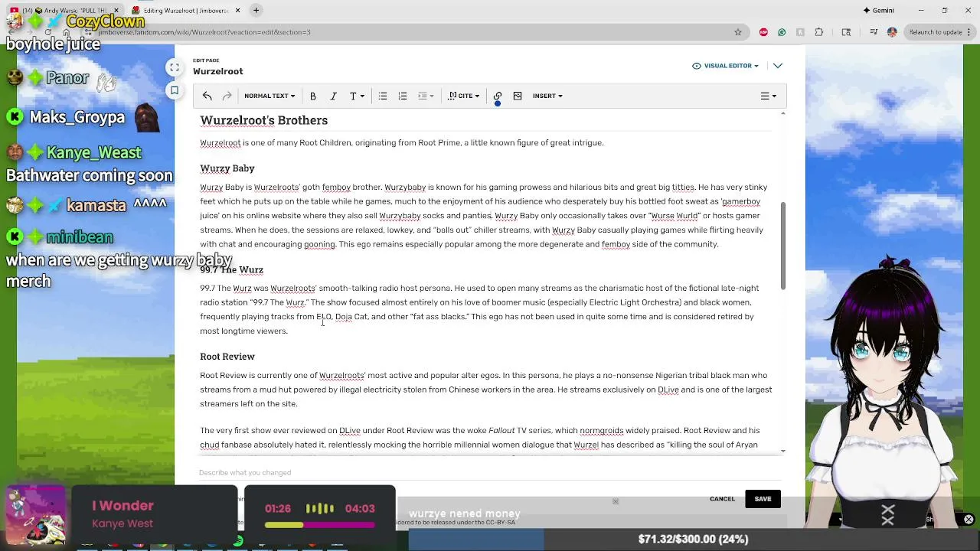Select the Editing Wurzelroot browser tab
The width and height of the screenshot is (980, 551).
point(185,11)
